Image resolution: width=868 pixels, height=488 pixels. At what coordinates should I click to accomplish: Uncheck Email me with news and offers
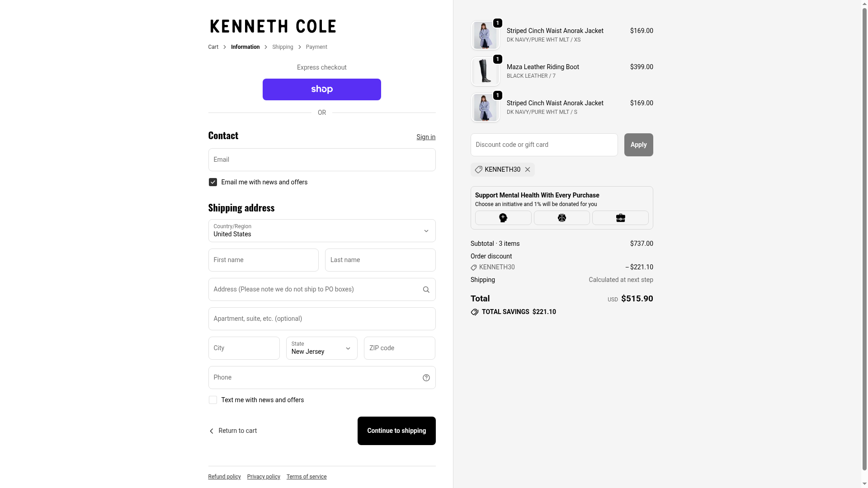click(x=213, y=182)
